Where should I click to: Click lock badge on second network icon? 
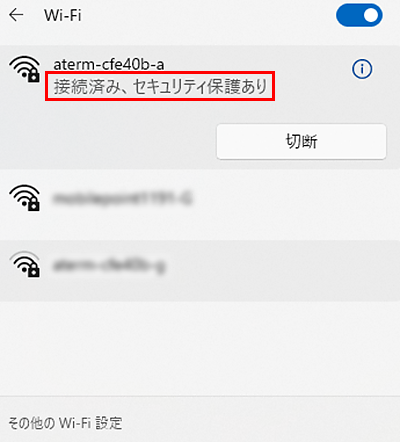pyautogui.click(x=33, y=205)
